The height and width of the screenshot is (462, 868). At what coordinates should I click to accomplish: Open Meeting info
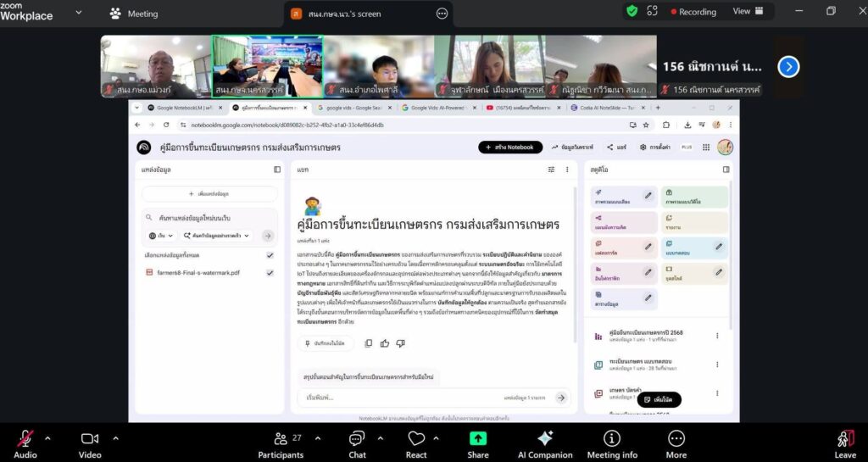[611, 438]
